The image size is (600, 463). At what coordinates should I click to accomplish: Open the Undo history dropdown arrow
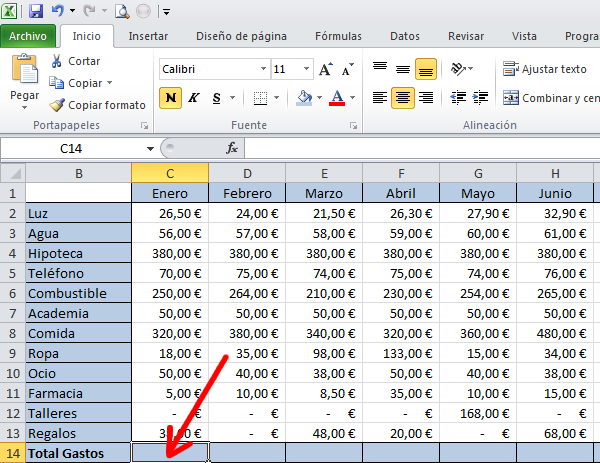click(72, 11)
